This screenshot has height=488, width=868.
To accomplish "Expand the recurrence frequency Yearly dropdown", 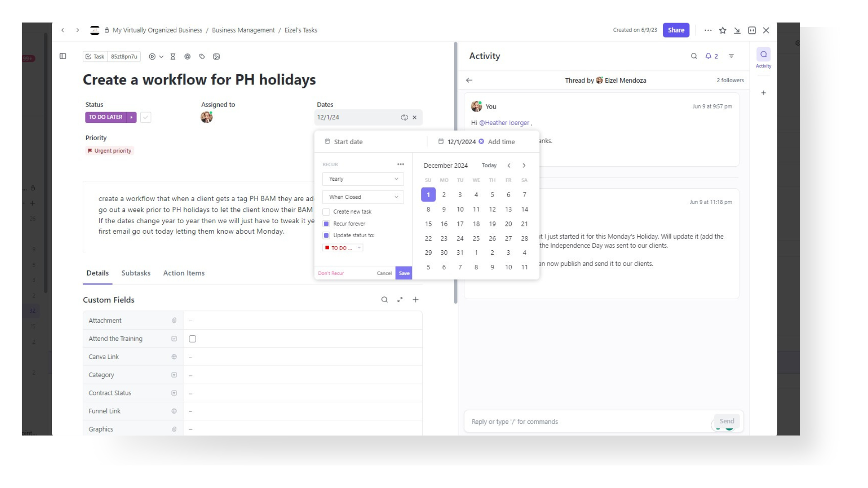I will point(363,178).
